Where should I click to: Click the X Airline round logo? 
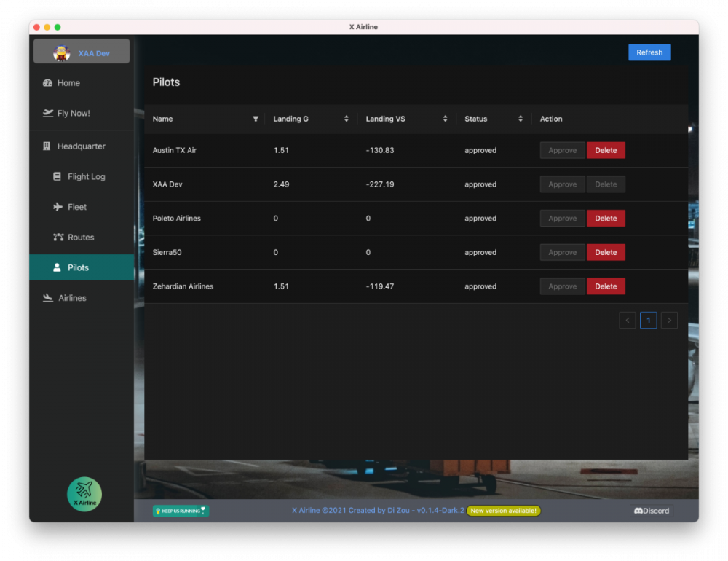click(84, 494)
